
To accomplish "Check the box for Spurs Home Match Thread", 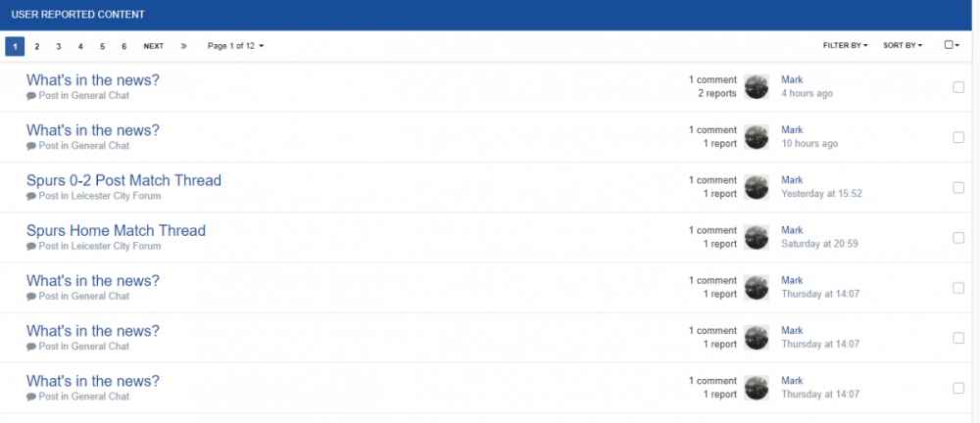I will click(x=958, y=237).
